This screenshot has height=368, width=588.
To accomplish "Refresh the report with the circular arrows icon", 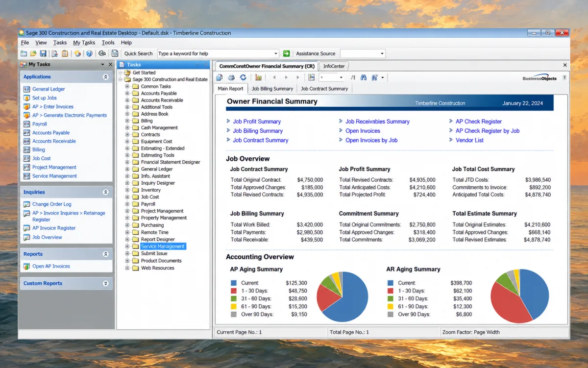I will pyautogui.click(x=243, y=77).
